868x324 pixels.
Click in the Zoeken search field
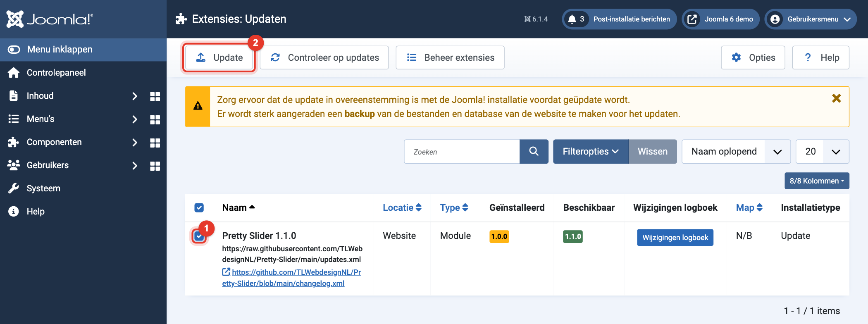(x=462, y=152)
